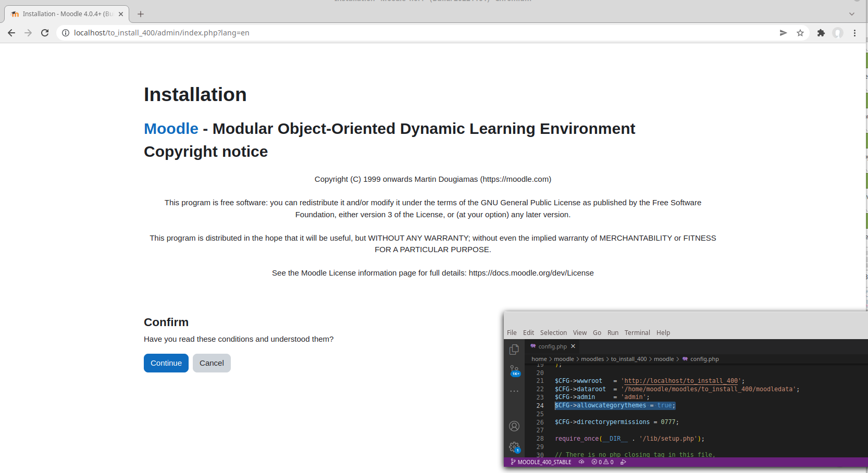Open the Selection menu in VS Code
Screen dimensions: 868x473
pos(553,333)
